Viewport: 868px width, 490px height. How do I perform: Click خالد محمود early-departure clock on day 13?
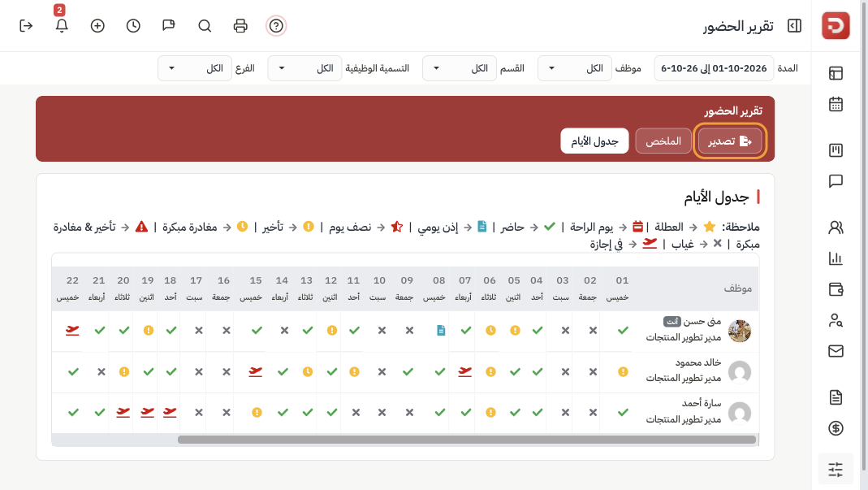307,371
